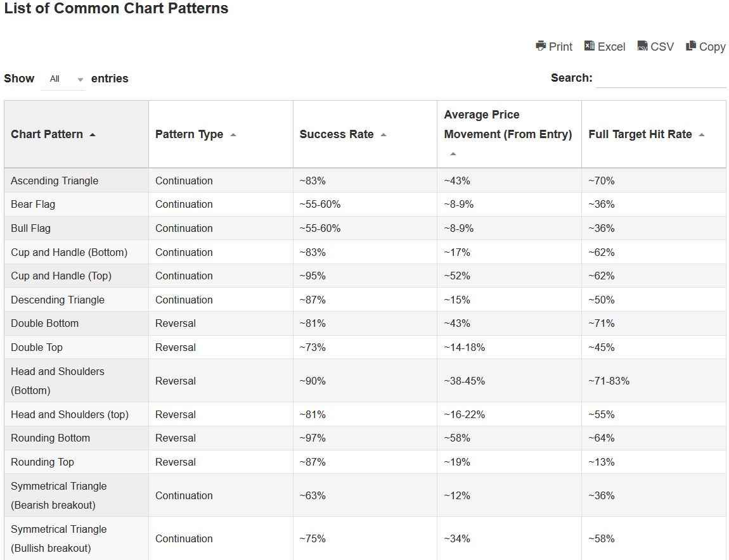Select the Rounding Bottom row cell
This screenshot has width=729, height=560.
(x=50, y=438)
